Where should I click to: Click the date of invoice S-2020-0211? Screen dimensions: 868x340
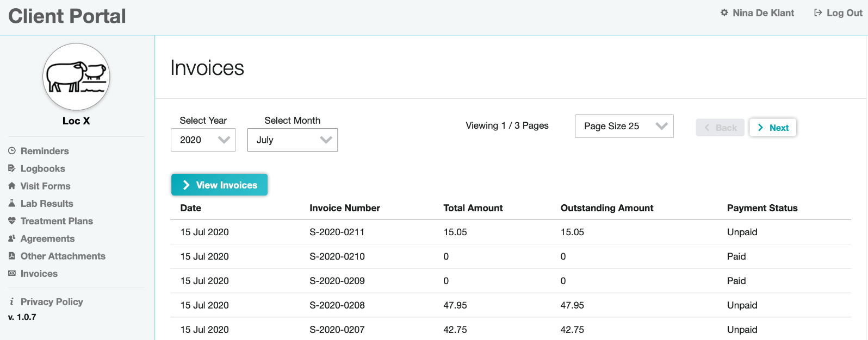pos(204,232)
